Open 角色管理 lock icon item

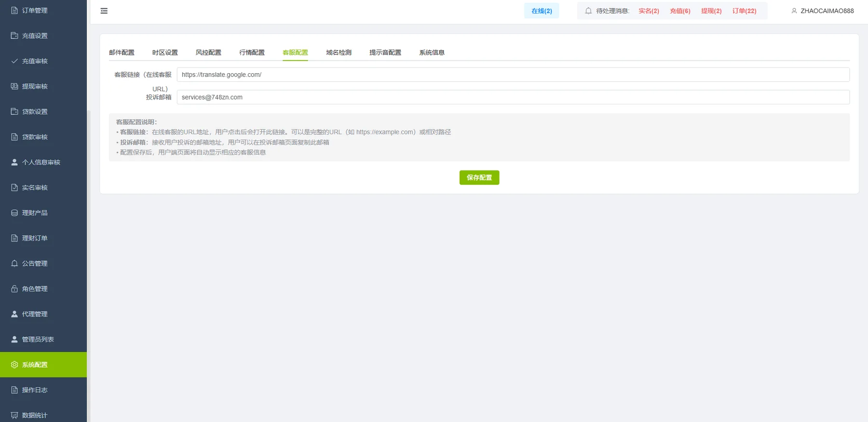14,289
